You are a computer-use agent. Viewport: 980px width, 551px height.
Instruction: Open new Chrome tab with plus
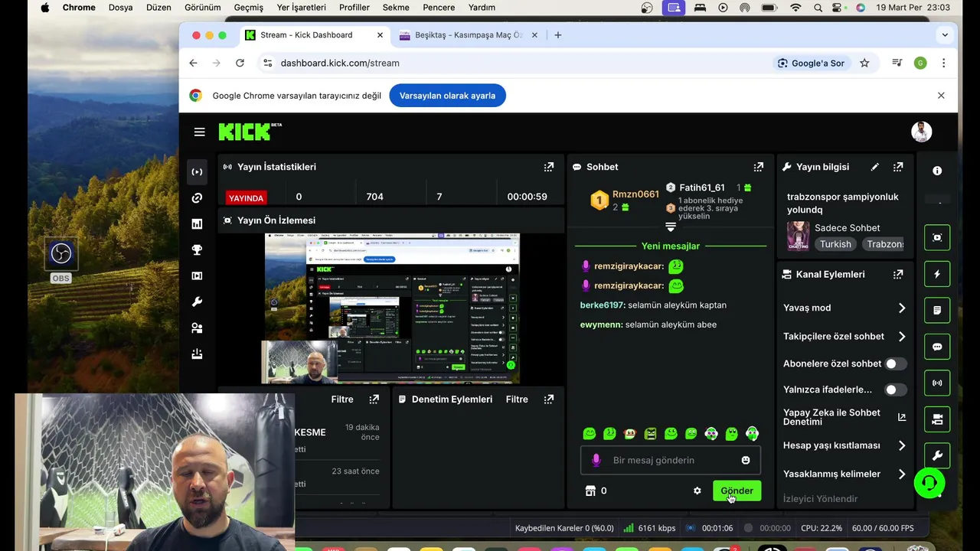tap(557, 35)
